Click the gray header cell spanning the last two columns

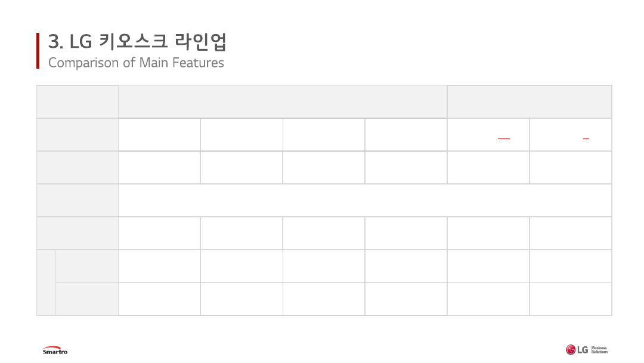click(x=530, y=102)
